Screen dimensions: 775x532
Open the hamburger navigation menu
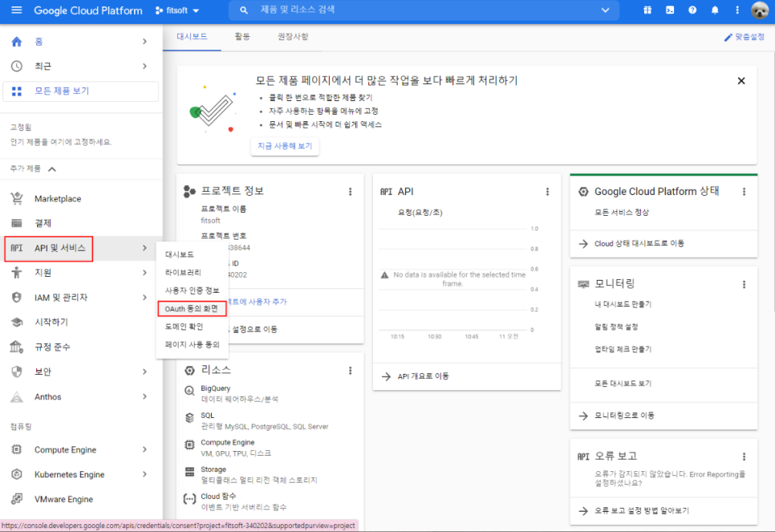16,10
